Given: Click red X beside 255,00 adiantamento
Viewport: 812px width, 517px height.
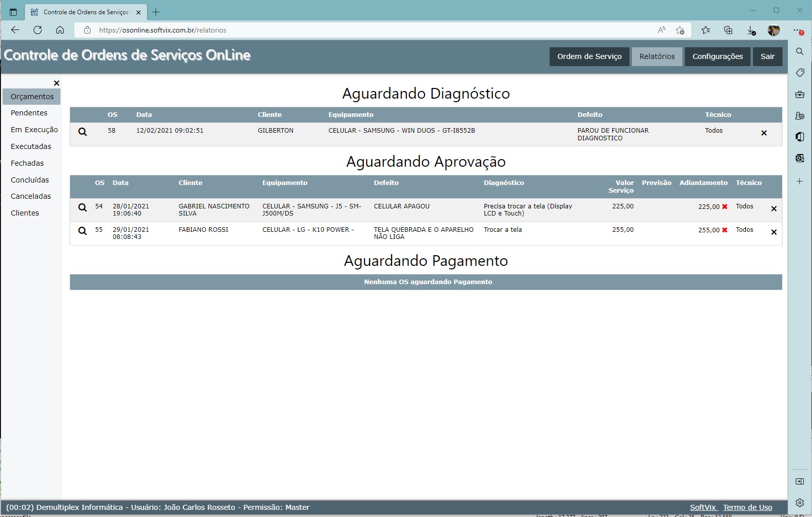Looking at the screenshot, I should click(725, 230).
